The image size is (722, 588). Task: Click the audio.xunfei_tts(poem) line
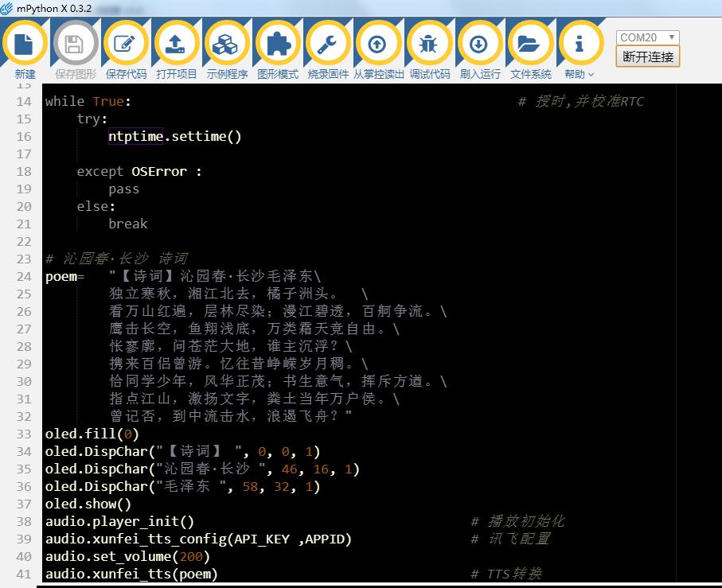pos(131,574)
